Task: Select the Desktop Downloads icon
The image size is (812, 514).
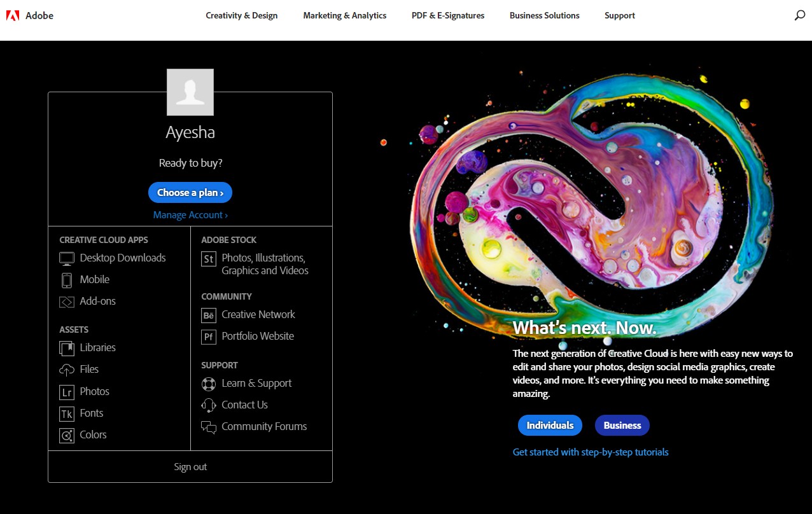Action: click(x=67, y=258)
